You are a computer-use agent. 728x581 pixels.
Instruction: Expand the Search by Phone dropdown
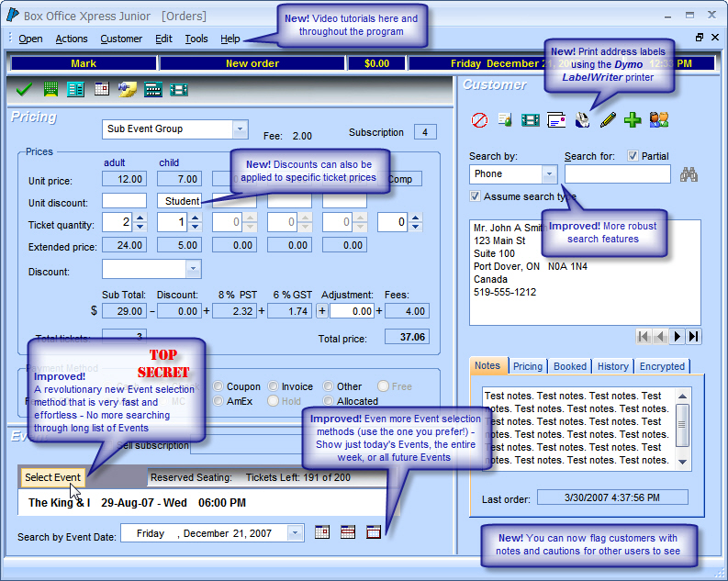pos(549,173)
